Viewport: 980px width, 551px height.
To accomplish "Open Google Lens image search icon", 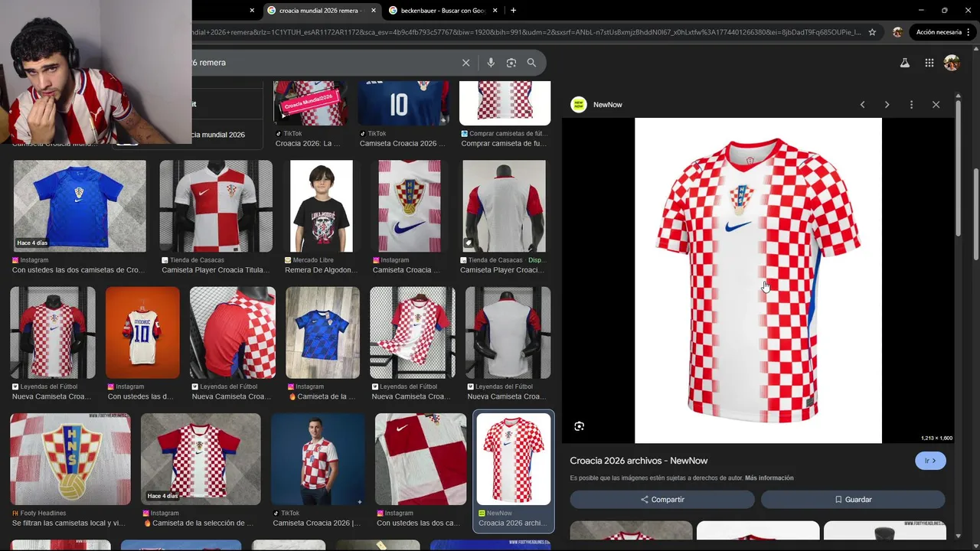I will pos(511,63).
